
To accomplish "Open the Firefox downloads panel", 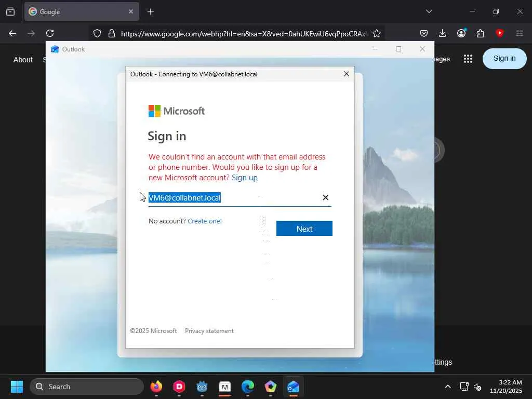I will [x=442, y=33].
